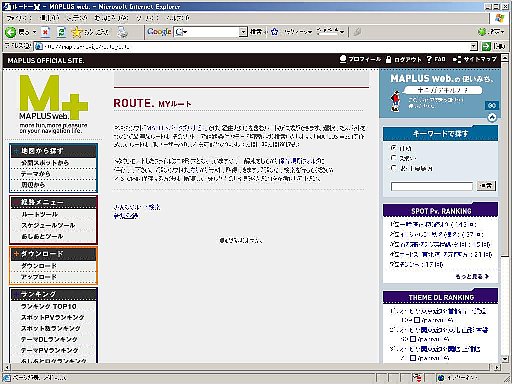
Task: Refresh the page with the green arrows icon
Action: [61, 32]
